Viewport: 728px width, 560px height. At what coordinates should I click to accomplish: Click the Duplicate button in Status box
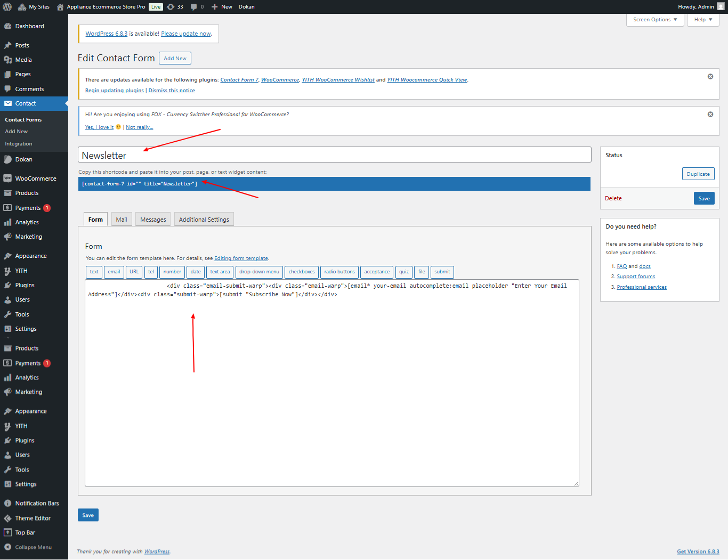coord(698,174)
